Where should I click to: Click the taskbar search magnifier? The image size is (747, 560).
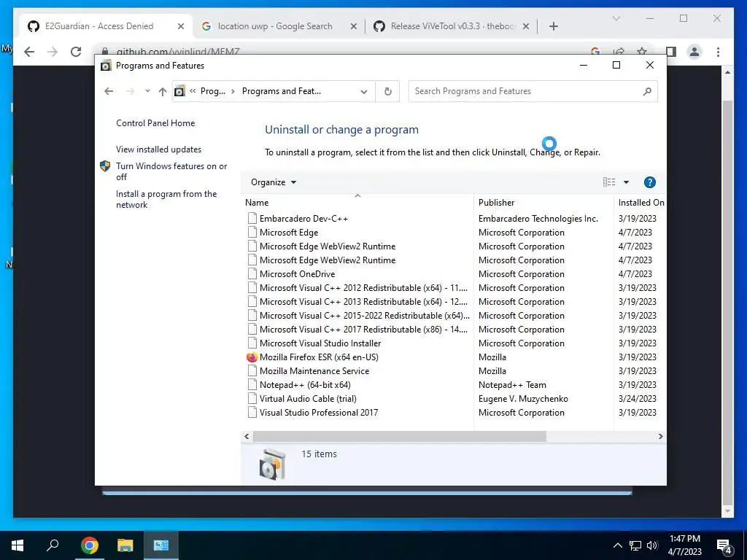53,545
